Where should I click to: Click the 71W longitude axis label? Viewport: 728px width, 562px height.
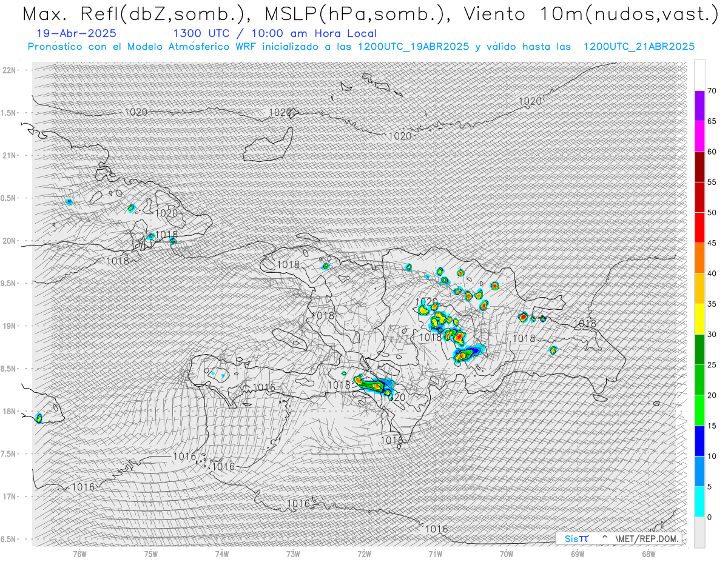point(435,554)
